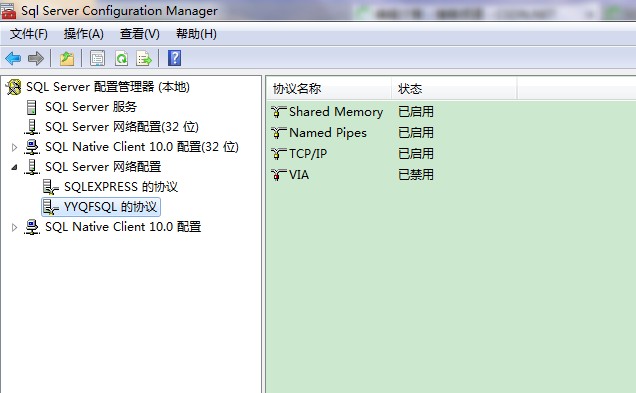Sort by the 状态 column header
Screen dimensions: 636x393
[x=454, y=88]
